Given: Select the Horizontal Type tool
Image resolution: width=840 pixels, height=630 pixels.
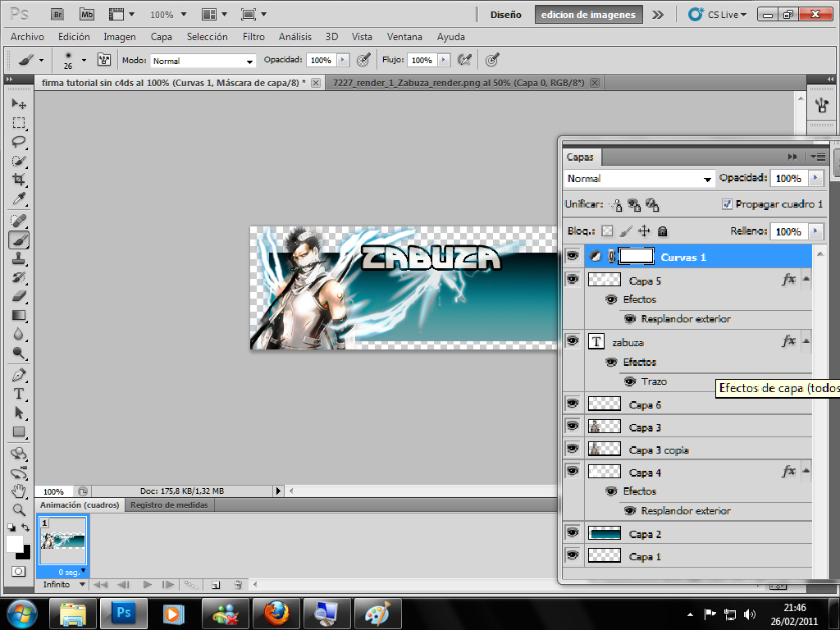Looking at the screenshot, I should click(19, 394).
